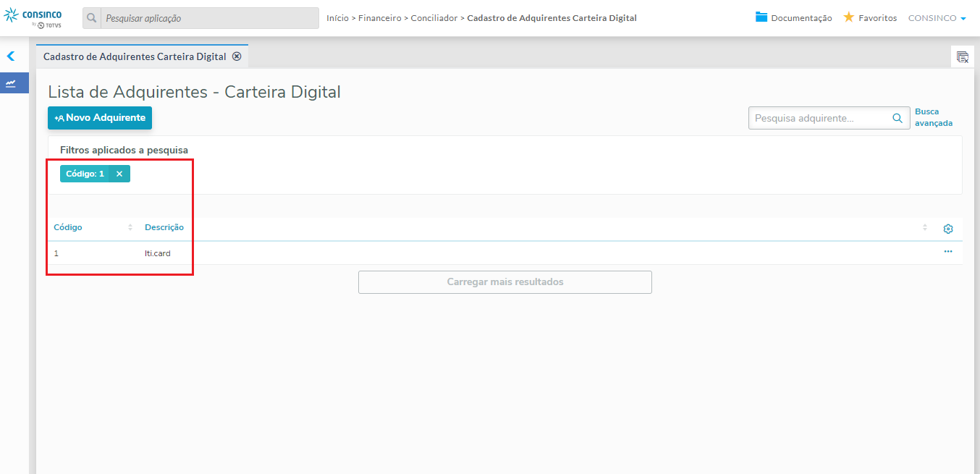Open the three-dot actions menu for Iti.card

(948, 252)
